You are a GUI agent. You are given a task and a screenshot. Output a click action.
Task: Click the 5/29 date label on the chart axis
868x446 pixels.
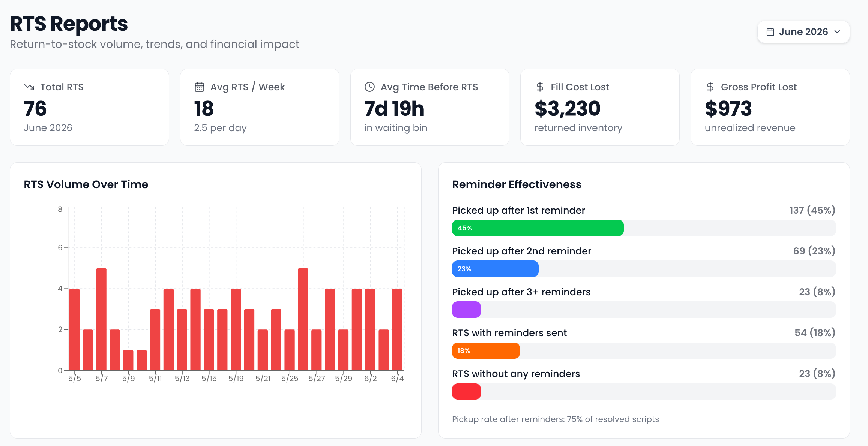pyautogui.click(x=344, y=379)
